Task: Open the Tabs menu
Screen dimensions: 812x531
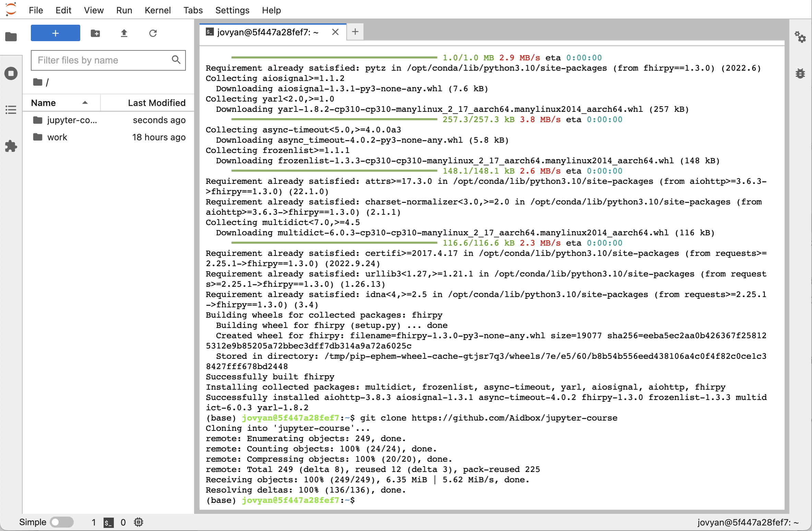Action: (193, 10)
